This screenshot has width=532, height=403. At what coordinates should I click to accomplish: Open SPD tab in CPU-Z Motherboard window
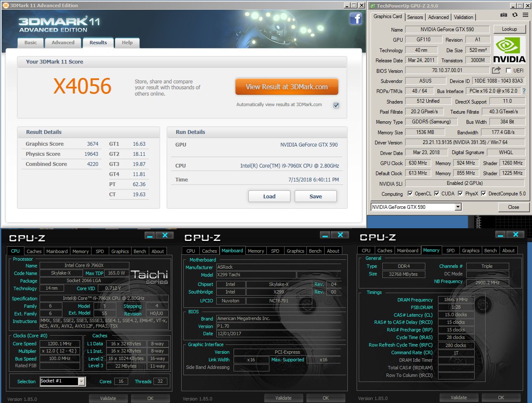[x=275, y=251]
